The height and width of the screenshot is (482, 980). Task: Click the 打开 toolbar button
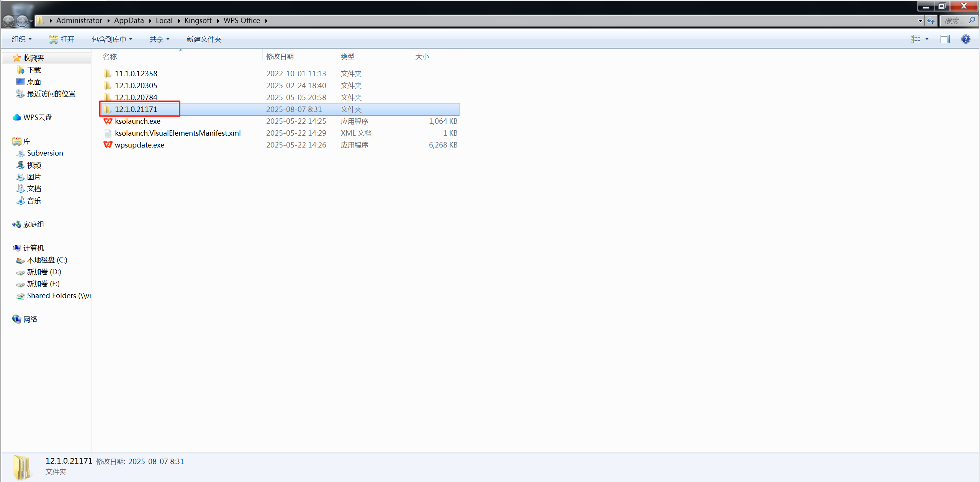pos(62,39)
